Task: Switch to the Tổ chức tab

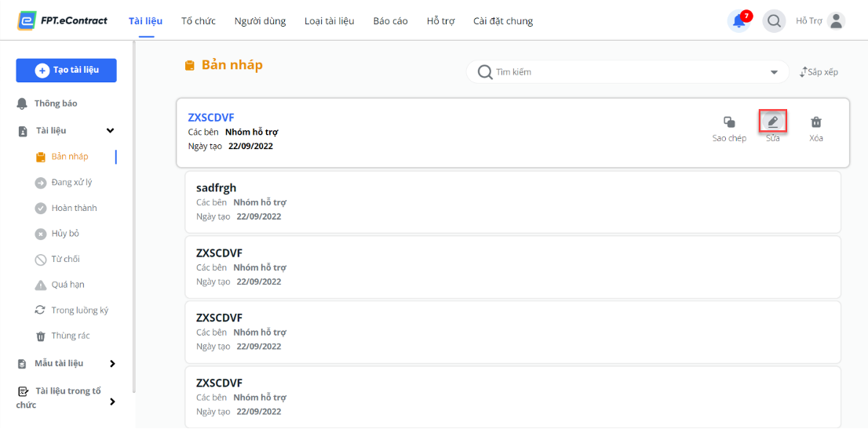Action: click(x=199, y=21)
